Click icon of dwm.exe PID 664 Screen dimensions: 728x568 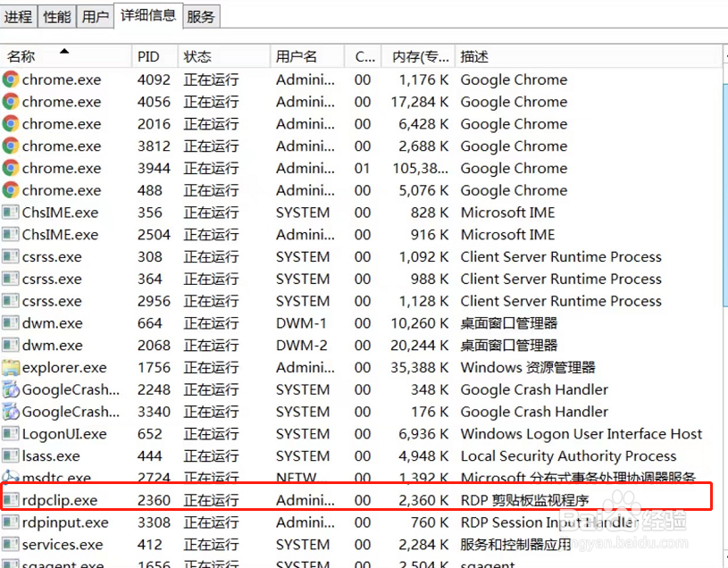(x=10, y=323)
